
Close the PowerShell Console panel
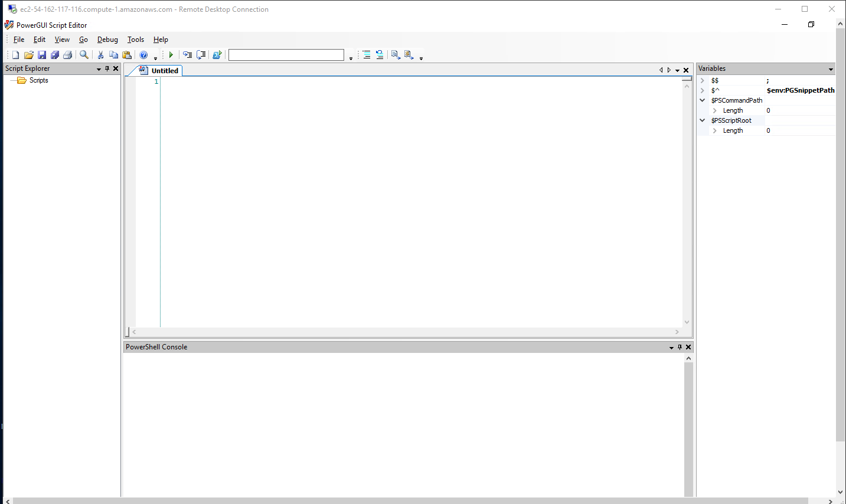tap(688, 347)
